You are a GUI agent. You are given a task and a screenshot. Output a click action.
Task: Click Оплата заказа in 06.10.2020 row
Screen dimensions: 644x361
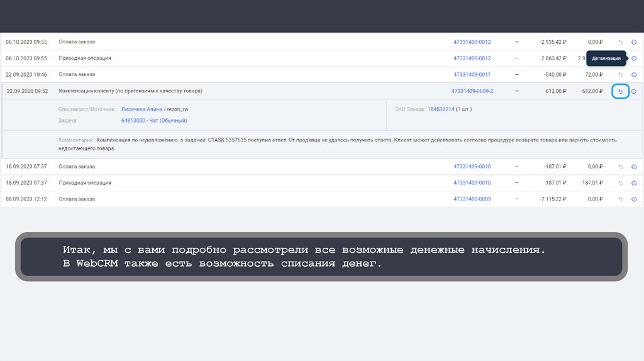(77, 42)
